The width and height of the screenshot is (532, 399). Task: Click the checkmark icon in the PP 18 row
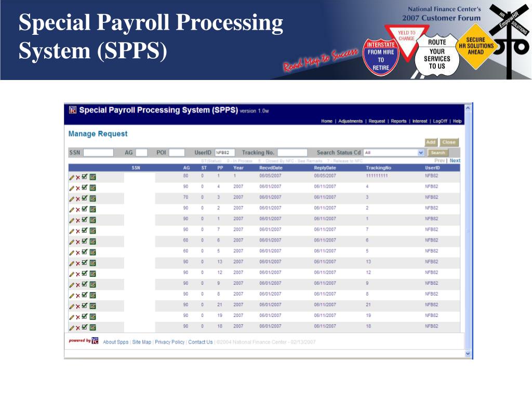pyautogui.click(x=85, y=327)
